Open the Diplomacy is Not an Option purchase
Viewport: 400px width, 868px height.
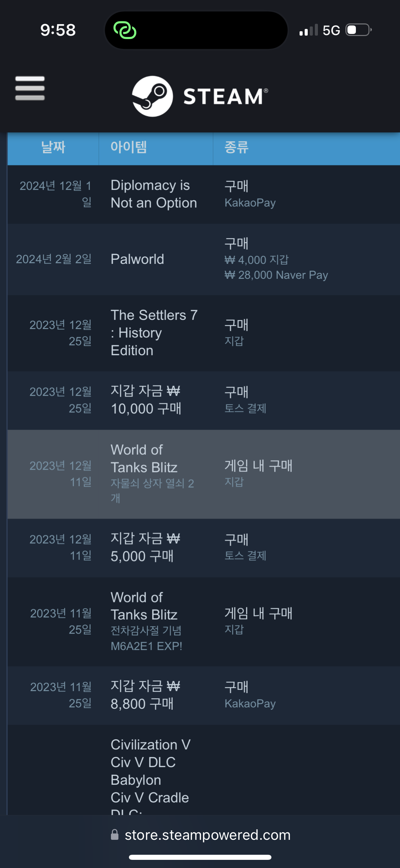(x=204, y=194)
